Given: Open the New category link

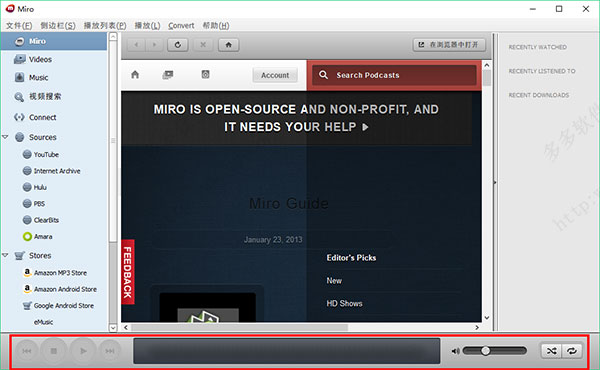Looking at the screenshot, I should [334, 281].
